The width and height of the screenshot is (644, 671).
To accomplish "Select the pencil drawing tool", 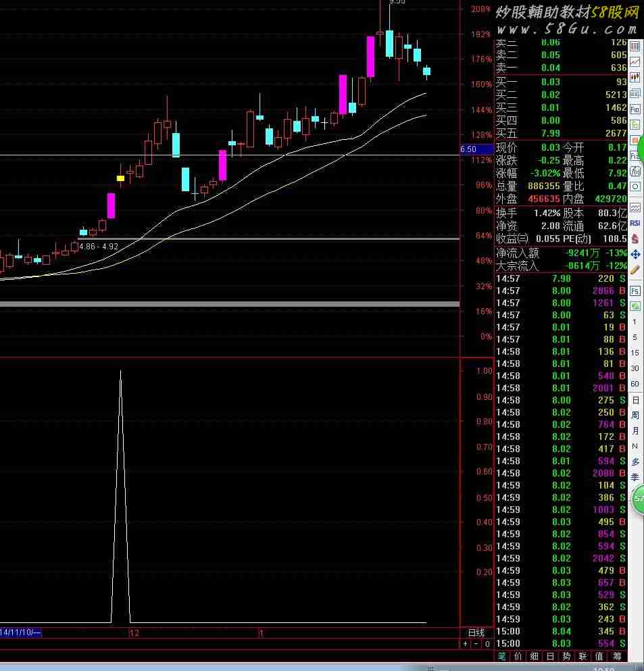I will (635, 270).
